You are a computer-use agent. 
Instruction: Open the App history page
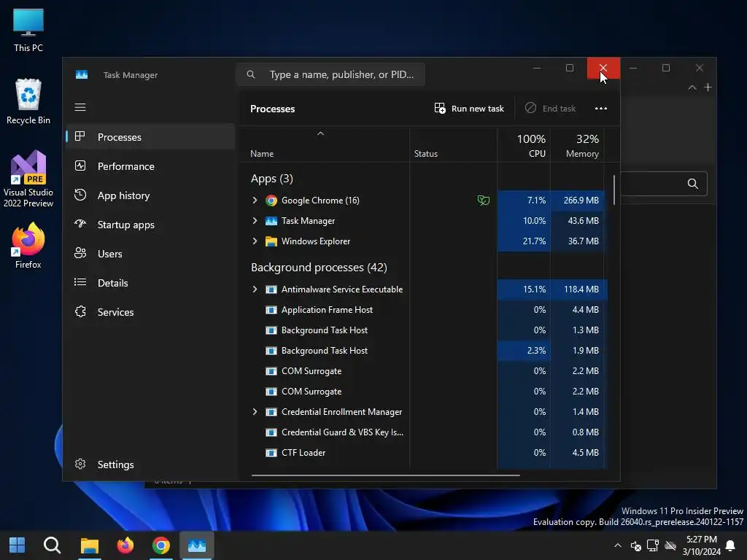[x=150, y=195]
